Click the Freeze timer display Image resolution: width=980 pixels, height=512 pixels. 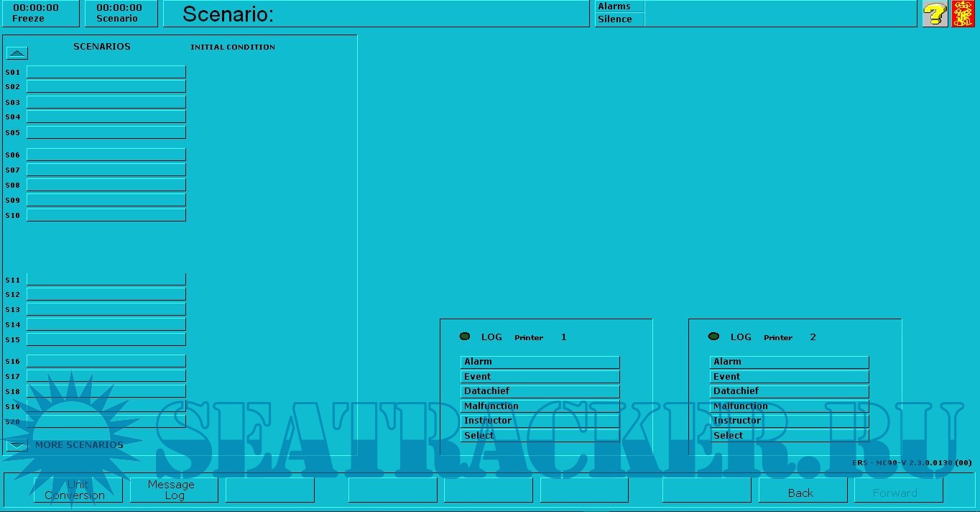coord(40,14)
